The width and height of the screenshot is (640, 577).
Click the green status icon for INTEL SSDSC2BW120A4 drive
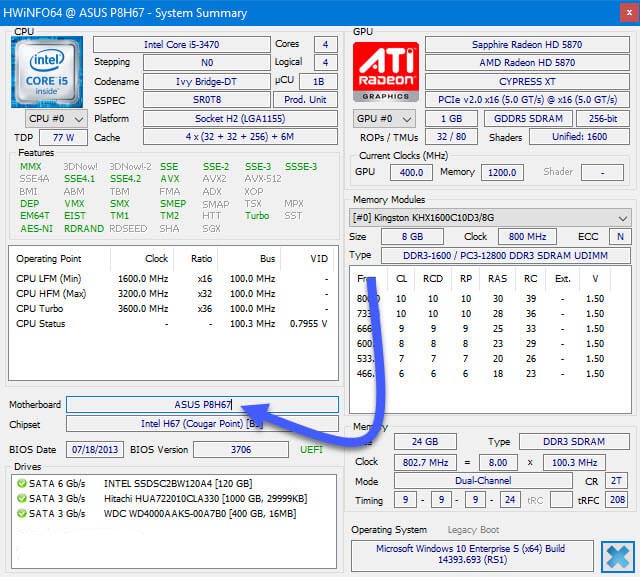click(21, 484)
